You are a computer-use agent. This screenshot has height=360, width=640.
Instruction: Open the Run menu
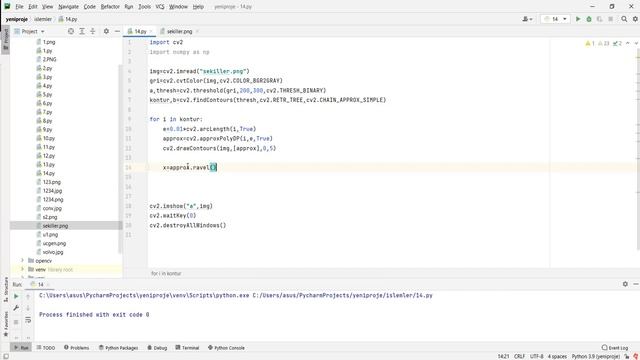[x=129, y=7]
